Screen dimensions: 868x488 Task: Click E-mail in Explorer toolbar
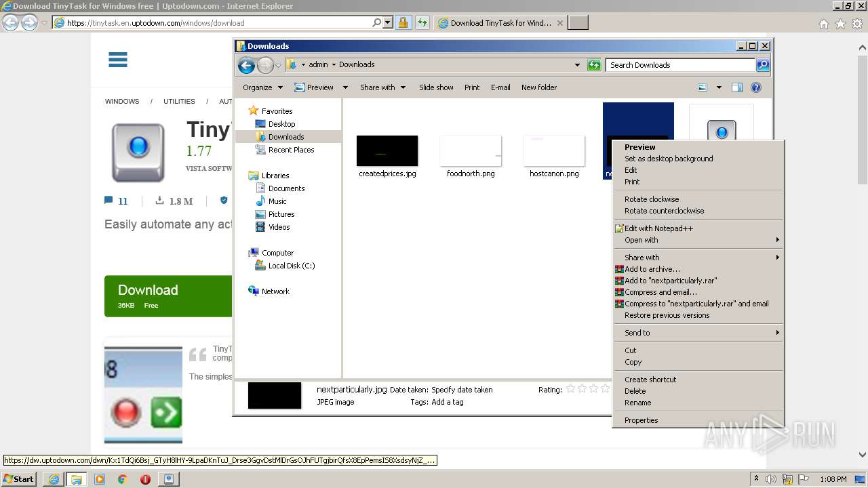click(x=500, y=87)
